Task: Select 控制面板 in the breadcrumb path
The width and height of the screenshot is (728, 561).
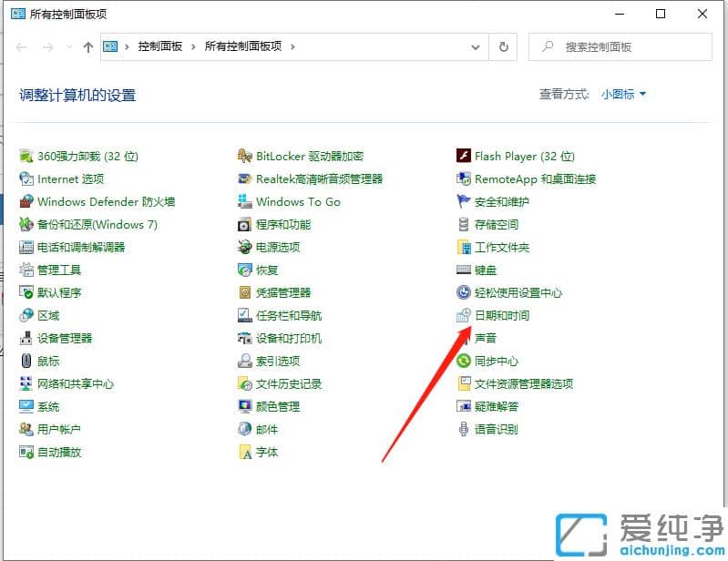Action: pyautogui.click(x=160, y=47)
